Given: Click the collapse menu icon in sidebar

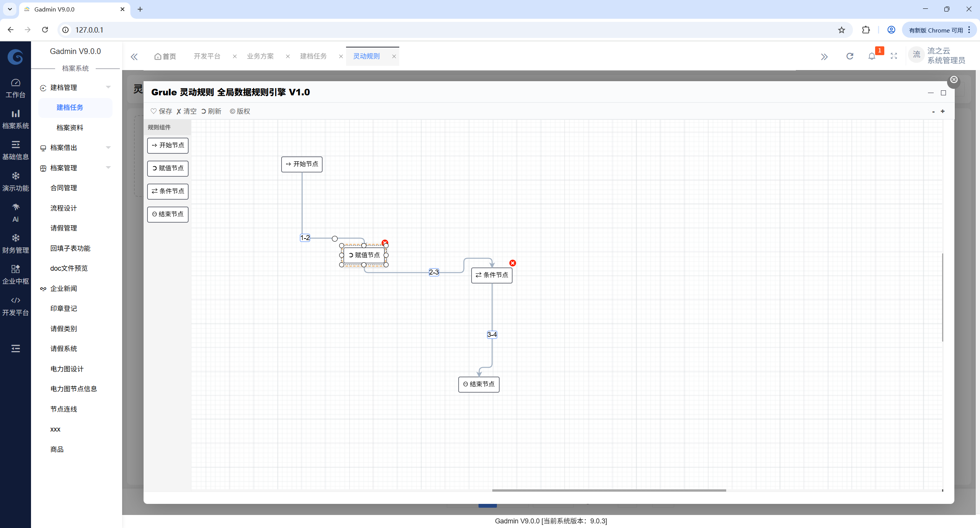Looking at the screenshot, I should pyautogui.click(x=15, y=348).
